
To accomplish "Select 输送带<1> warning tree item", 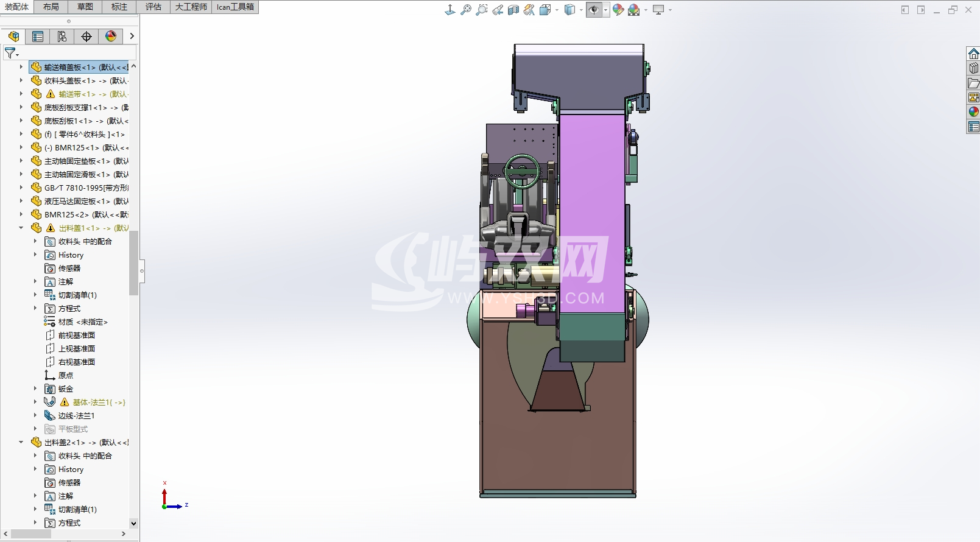I will (x=79, y=94).
